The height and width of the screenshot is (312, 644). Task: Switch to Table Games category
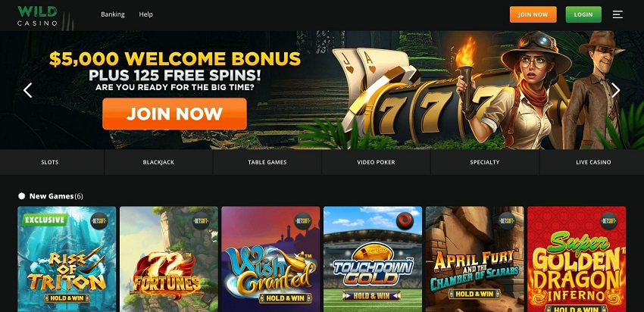267,162
